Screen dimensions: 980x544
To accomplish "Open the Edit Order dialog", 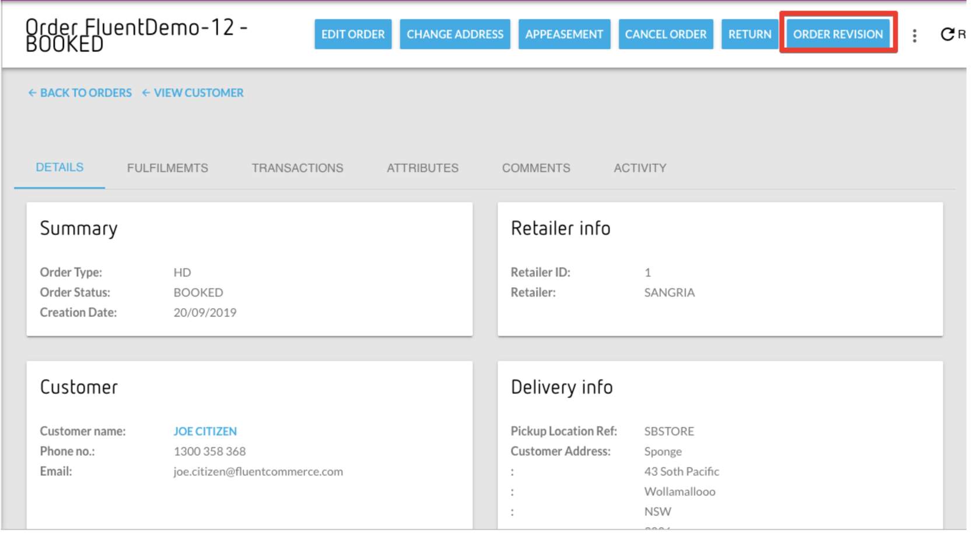I will click(x=352, y=34).
